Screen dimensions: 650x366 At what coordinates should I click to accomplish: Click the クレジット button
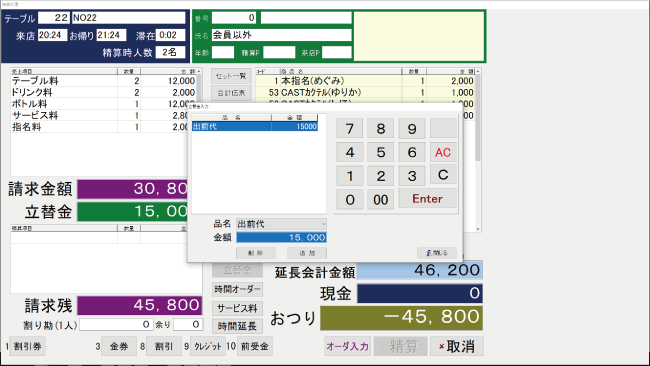click(x=208, y=346)
